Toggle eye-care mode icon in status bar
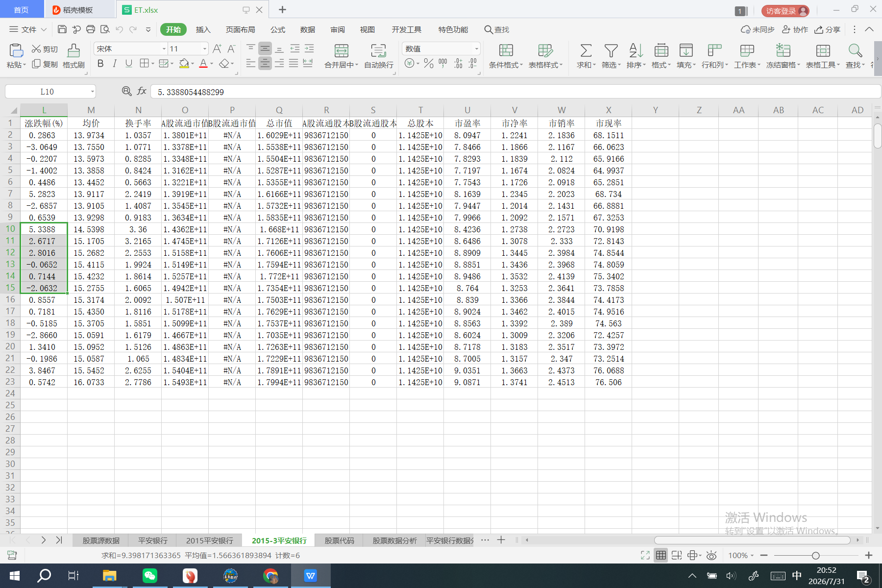The image size is (882, 588). (x=711, y=555)
